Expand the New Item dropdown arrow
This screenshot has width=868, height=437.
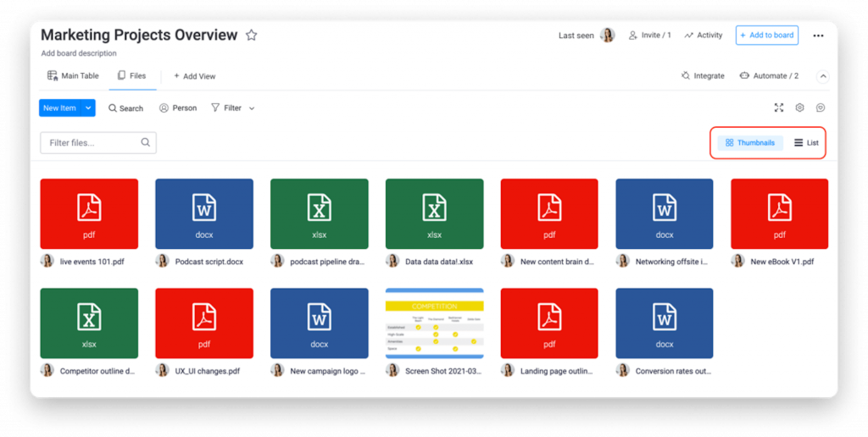click(88, 108)
